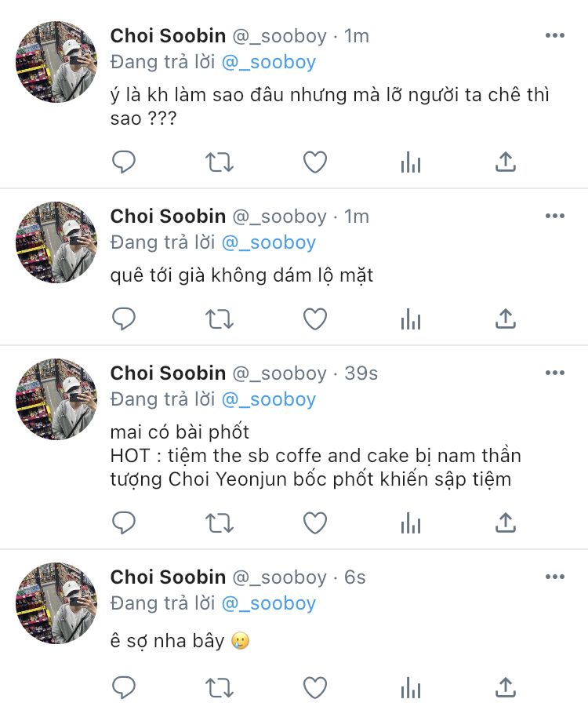Image resolution: width=588 pixels, height=710 pixels.
Task: Reply to the 'ê sợ nha bây' tweet
Action: click(x=124, y=687)
